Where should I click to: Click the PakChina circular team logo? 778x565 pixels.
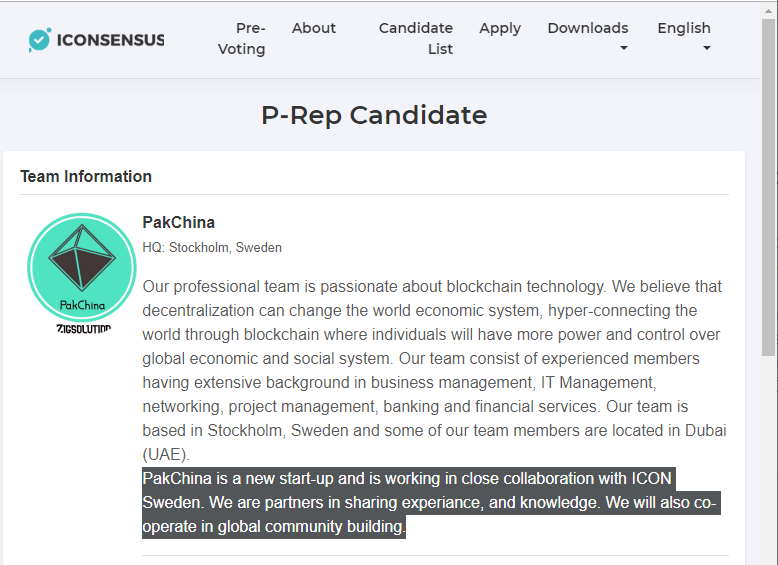click(81, 268)
